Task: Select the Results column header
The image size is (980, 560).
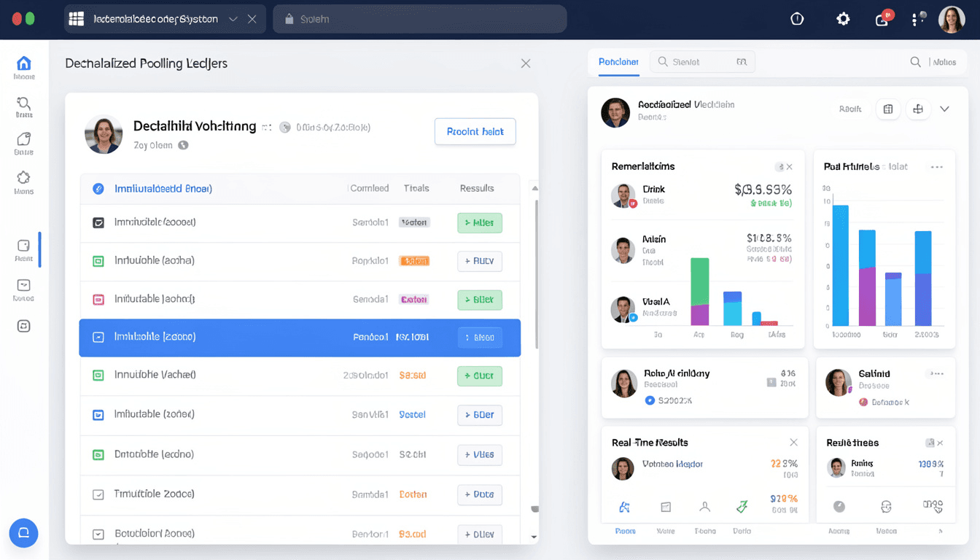Action: click(x=477, y=189)
